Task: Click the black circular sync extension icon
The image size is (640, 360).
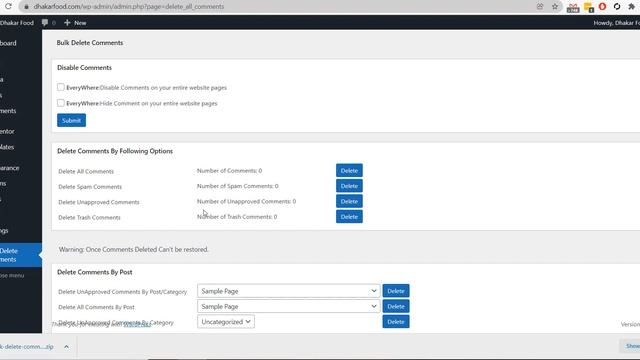Action: click(x=617, y=7)
